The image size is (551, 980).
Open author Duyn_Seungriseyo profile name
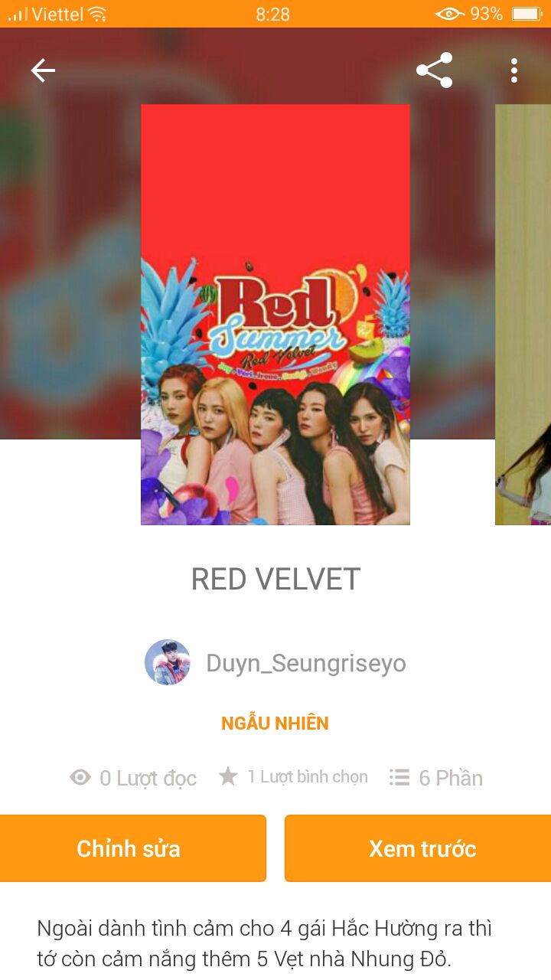click(306, 663)
